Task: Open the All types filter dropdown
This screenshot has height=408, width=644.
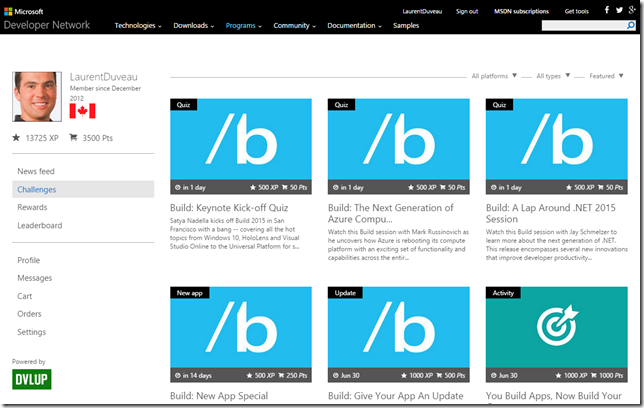Action: click(x=553, y=76)
